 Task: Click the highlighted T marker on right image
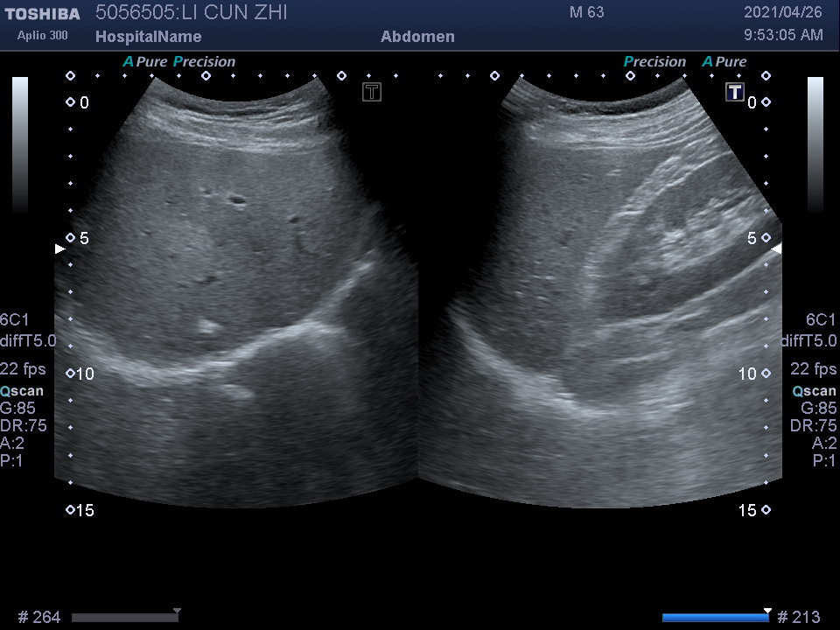click(x=734, y=92)
